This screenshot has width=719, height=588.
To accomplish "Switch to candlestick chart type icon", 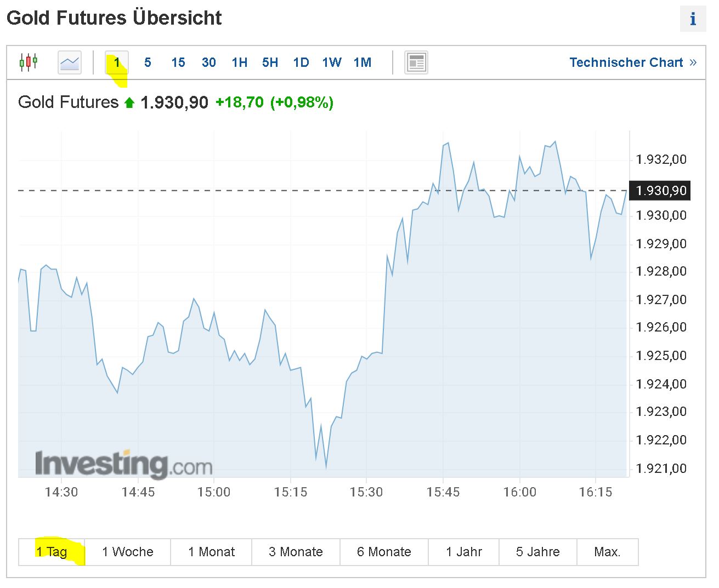I will click(29, 62).
